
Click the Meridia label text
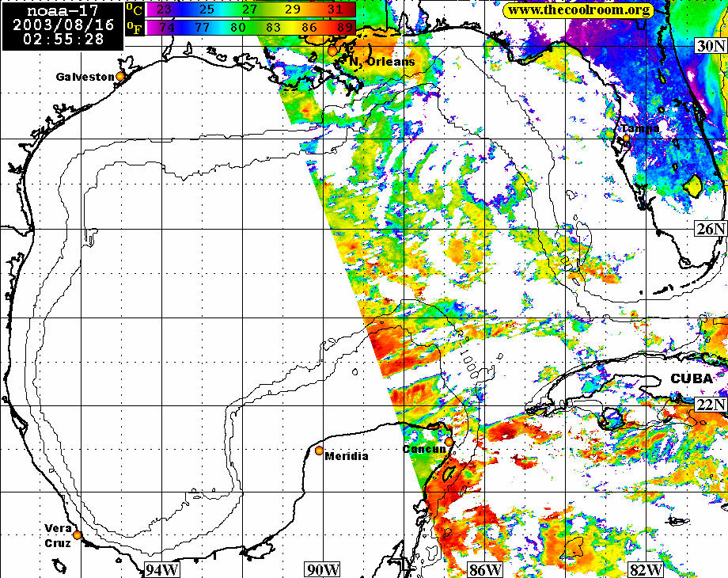(347, 456)
